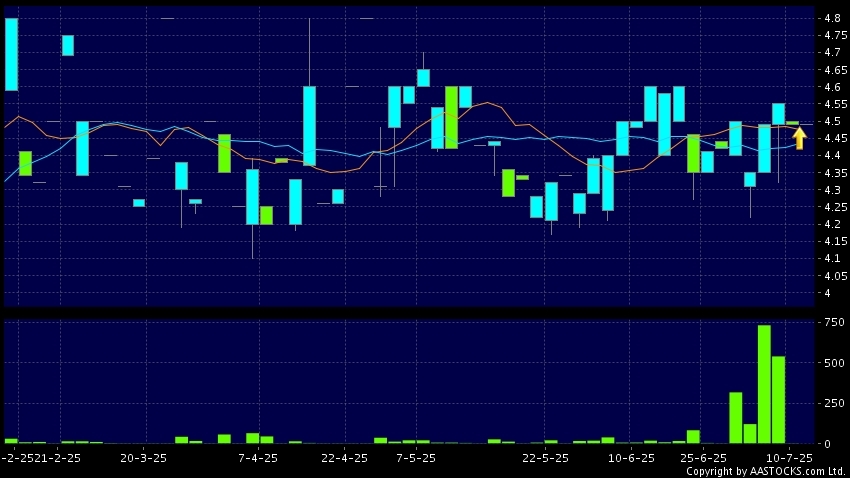Click the 10-6-25 date label
This screenshot has height=478, width=850.
632,458
